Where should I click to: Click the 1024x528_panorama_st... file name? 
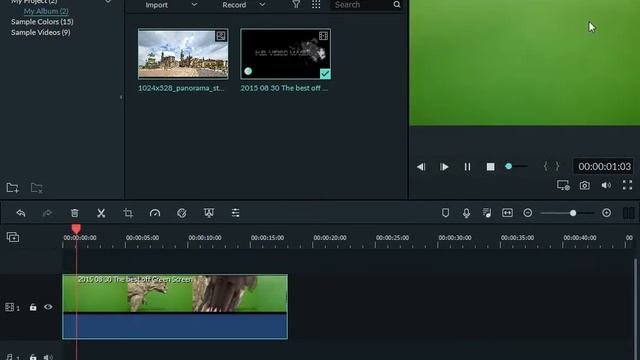pos(181,88)
